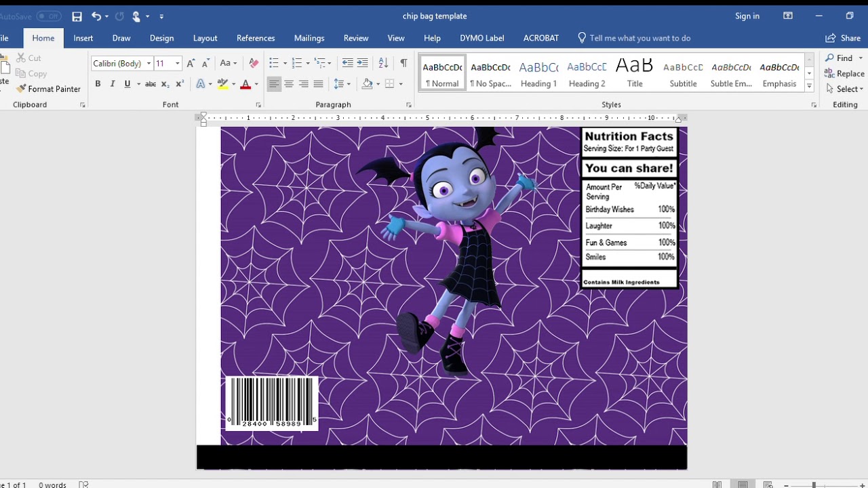868x488 pixels.
Task: Open the Layout tab
Action: pyautogui.click(x=205, y=38)
